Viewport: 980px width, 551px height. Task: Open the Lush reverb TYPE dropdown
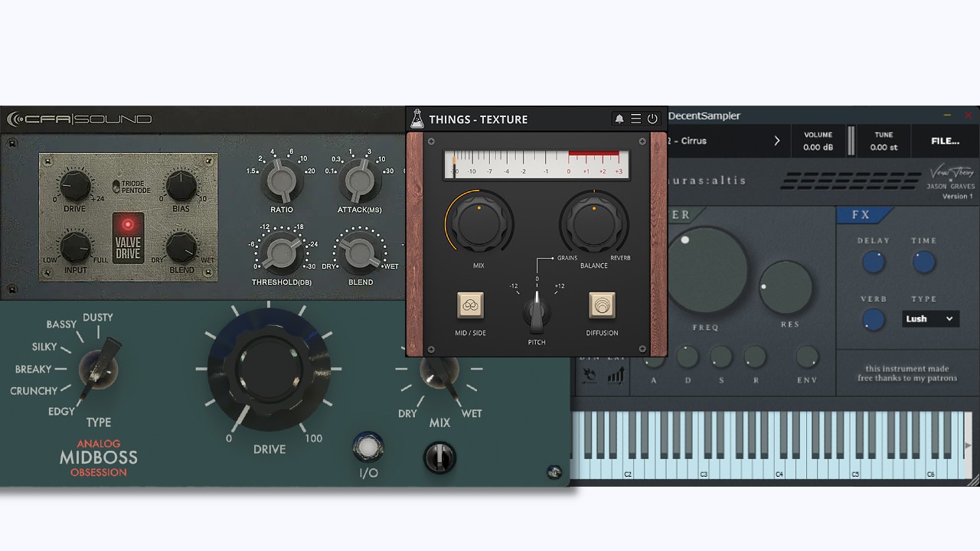click(x=930, y=318)
